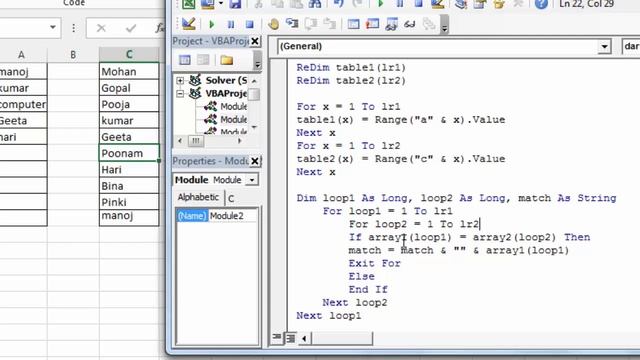640x360 pixels.
Task: Click the formula bar Enter checkmark
Action: point(131,28)
